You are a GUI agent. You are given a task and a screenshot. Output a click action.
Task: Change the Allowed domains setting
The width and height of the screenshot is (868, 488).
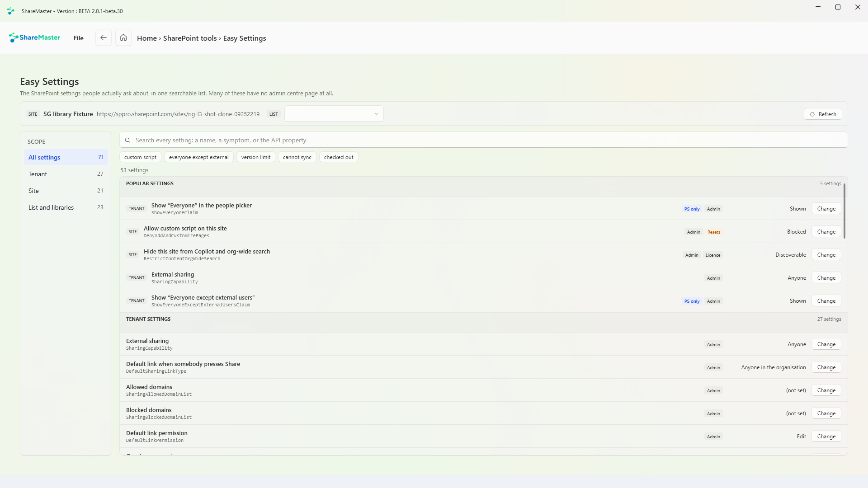(x=826, y=390)
